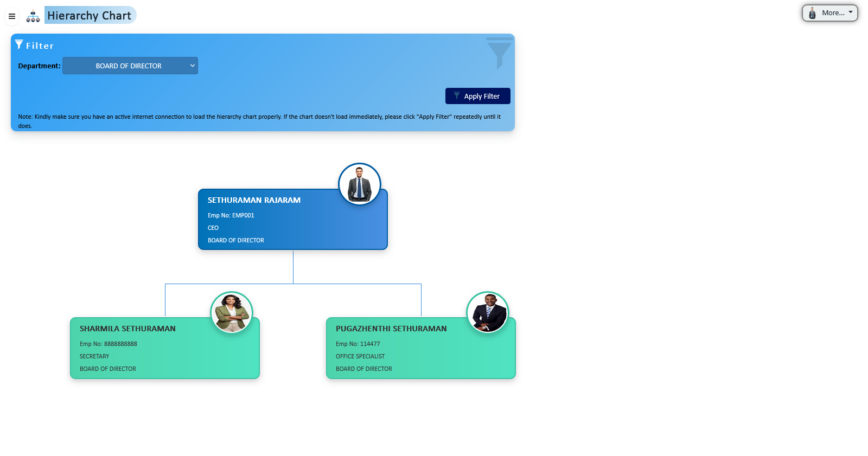
Task: Open the Department dropdown
Action: 130,66
